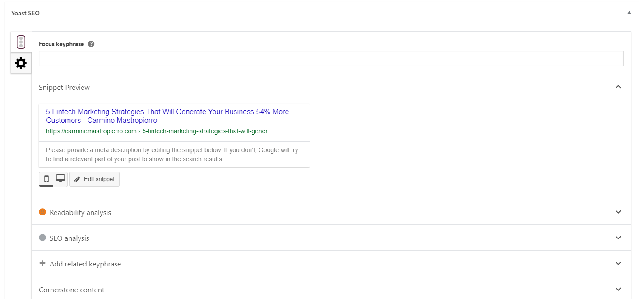Click the Add related keyphrase label
This screenshot has height=299, width=644.
85,264
